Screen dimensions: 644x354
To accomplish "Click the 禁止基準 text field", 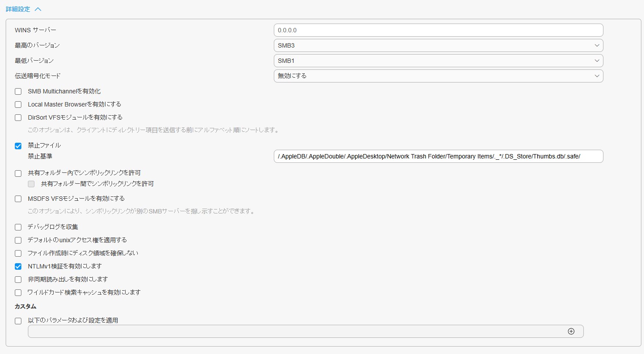I will (438, 156).
